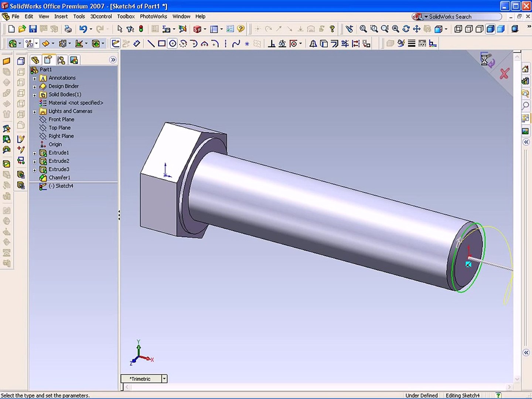Select the Pan view tool
Viewport: 532px width, 399px height.
click(x=417, y=29)
